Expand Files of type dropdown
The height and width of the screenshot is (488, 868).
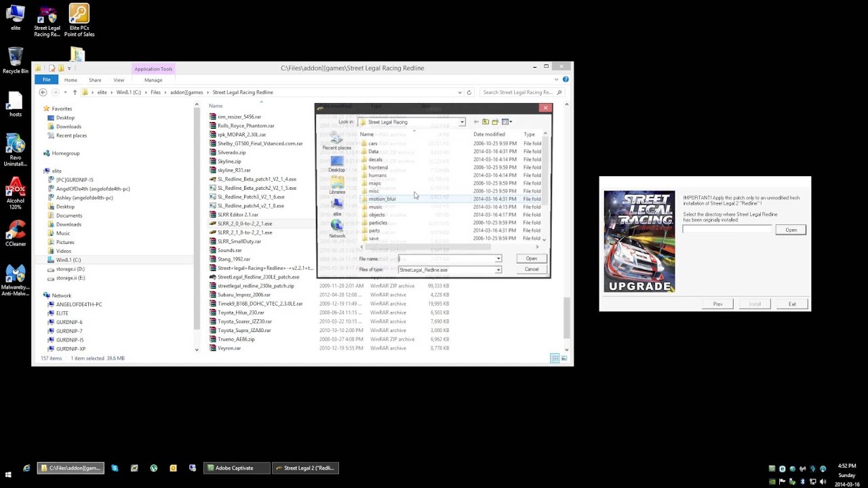(498, 270)
